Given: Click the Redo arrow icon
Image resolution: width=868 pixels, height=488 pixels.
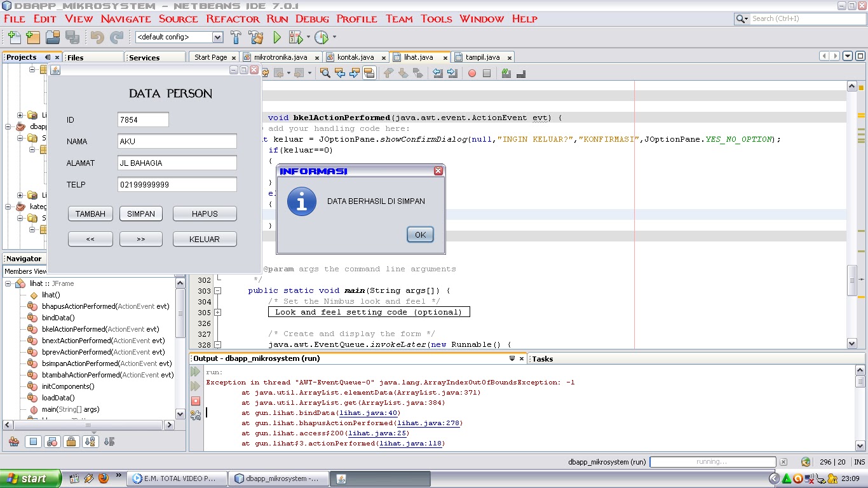Looking at the screenshot, I should click(x=117, y=37).
